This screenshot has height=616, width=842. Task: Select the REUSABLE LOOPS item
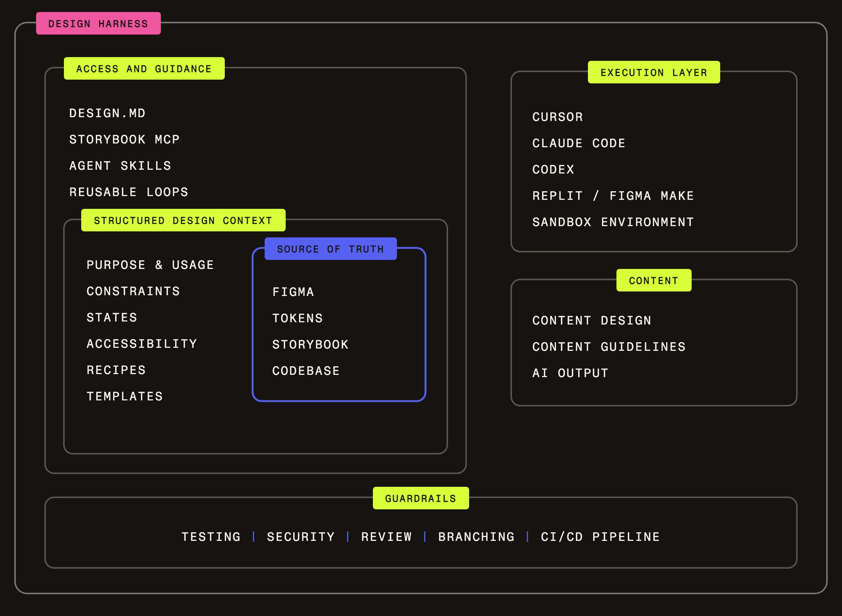pyautogui.click(x=129, y=192)
